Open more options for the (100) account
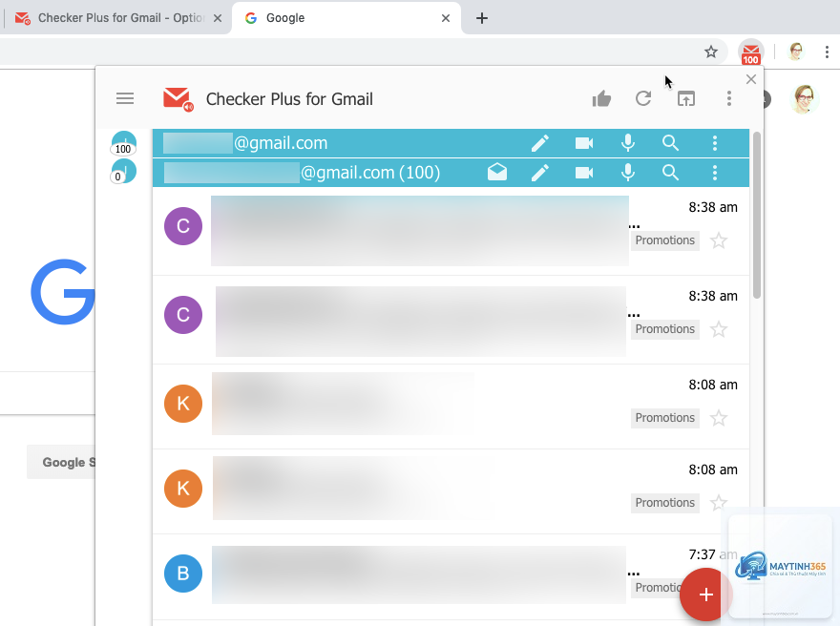 [715, 173]
